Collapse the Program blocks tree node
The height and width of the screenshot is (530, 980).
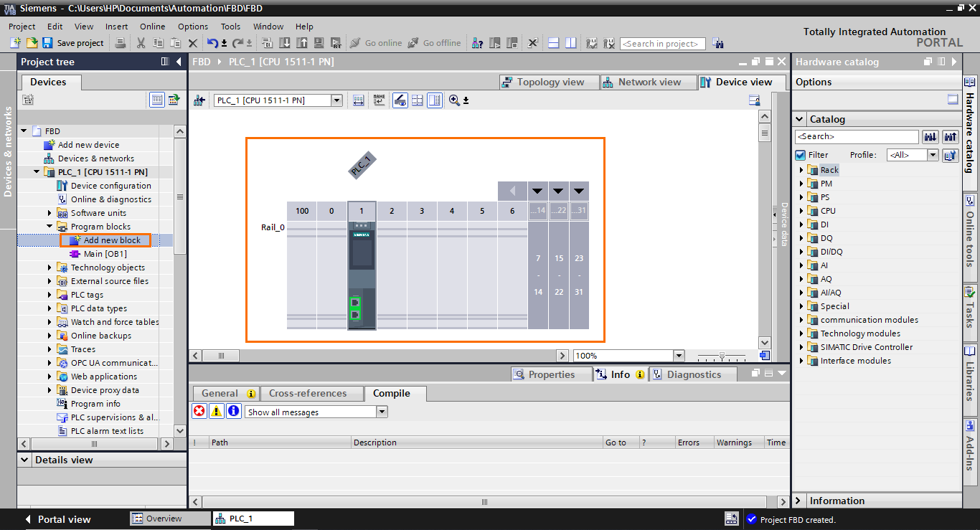tap(50, 227)
